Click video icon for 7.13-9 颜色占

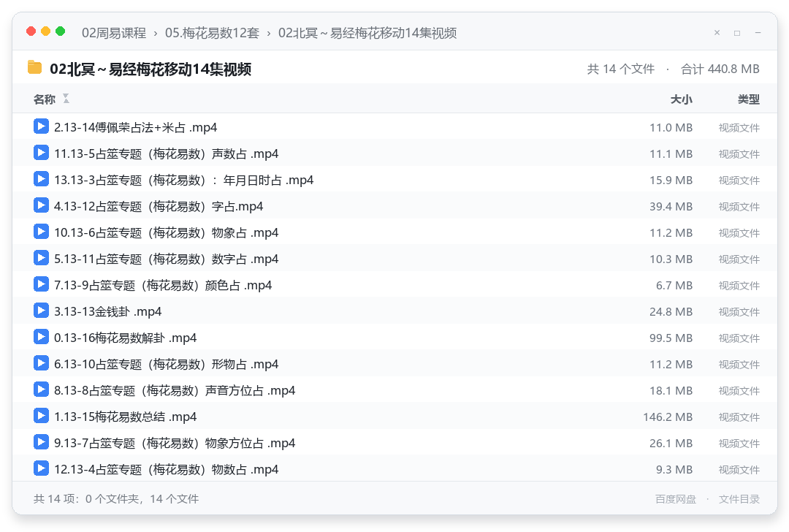coord(41,284)
